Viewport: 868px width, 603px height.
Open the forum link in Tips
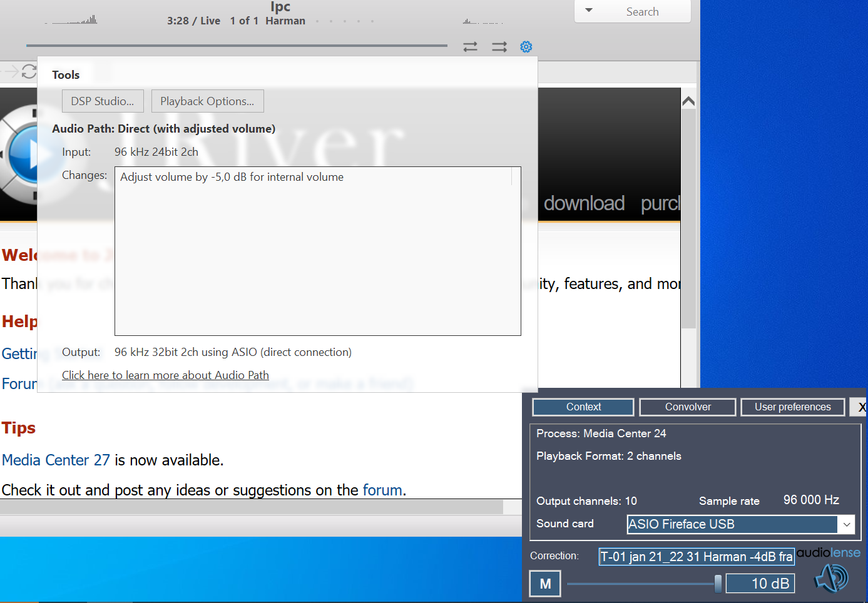382,490
